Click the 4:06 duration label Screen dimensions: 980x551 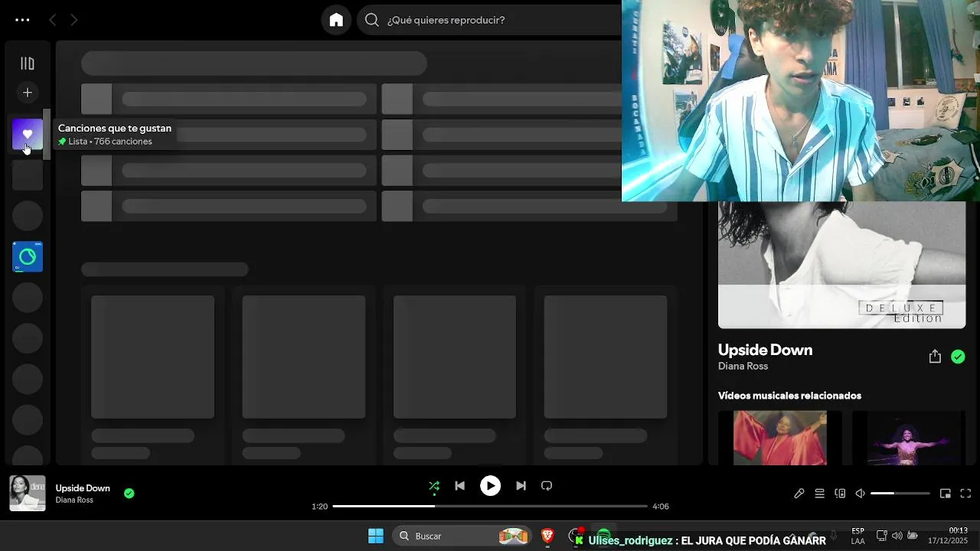(x=661, y=507)
